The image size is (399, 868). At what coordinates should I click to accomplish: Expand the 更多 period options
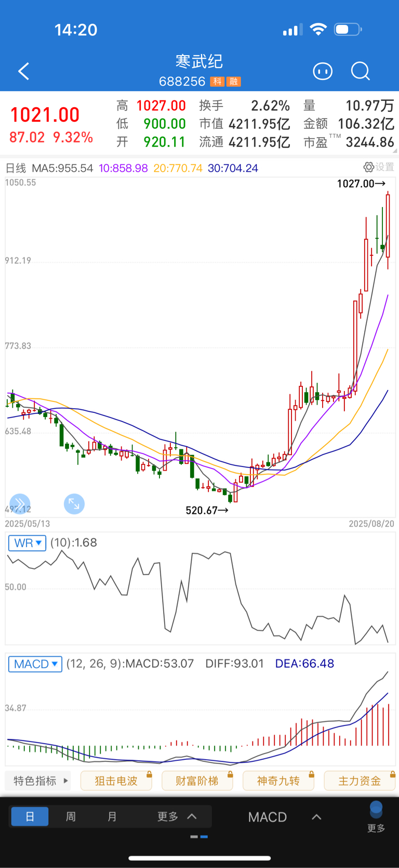pos(177,817)
